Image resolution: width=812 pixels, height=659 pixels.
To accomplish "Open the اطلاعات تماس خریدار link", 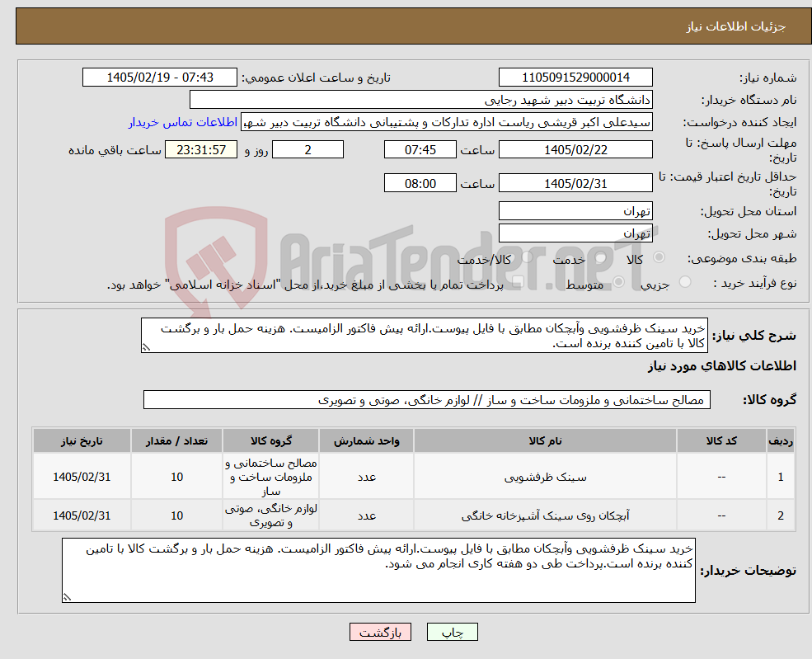I will coord(183,122).
